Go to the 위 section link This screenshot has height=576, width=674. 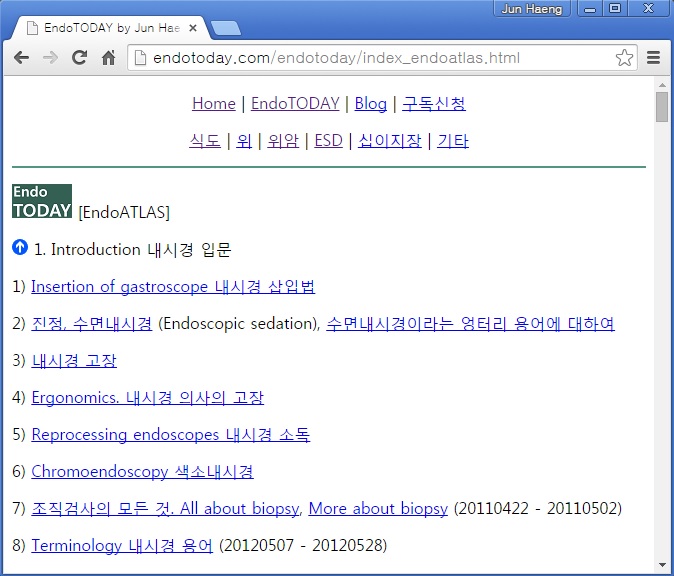(x=244, y=141)
